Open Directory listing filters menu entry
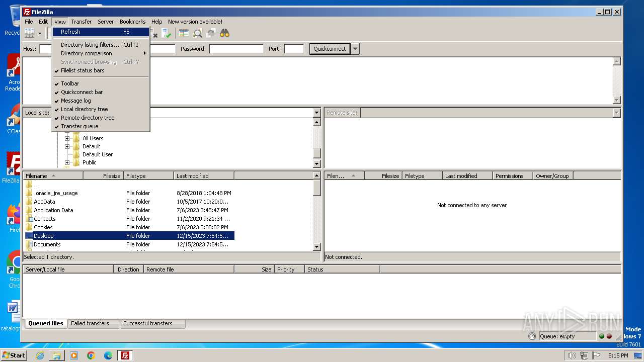The width and height of the screenshot is (644, 362). [x=101, y=45]
